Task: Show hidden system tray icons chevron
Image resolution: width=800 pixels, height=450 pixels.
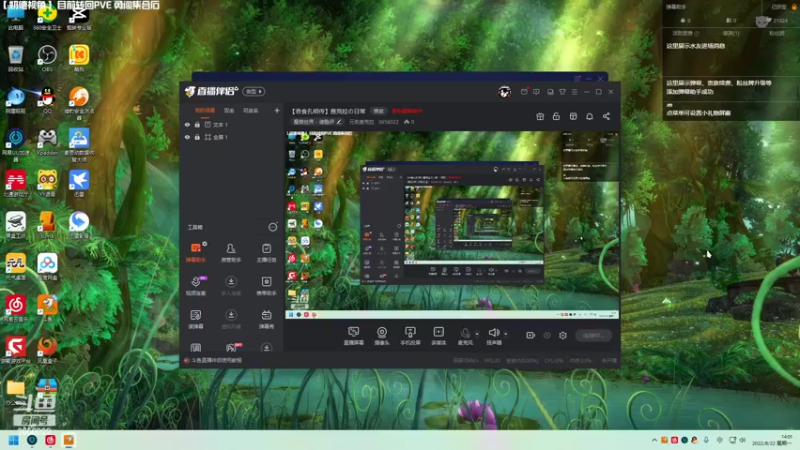Action: [x=654, y=440]
